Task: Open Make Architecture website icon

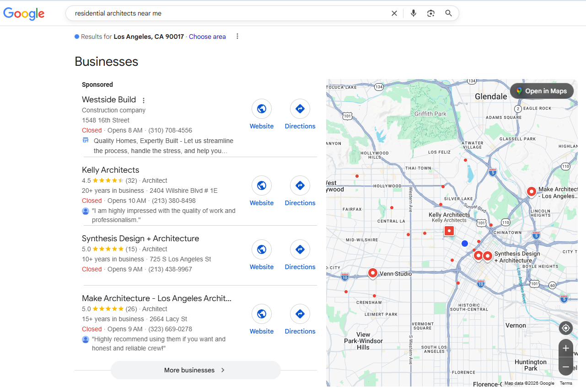Action: coord(262,314)
